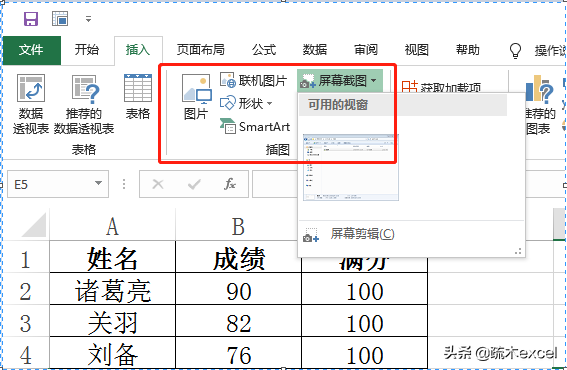
Task: Open the Customize Quick Access Toolbar arrow
Action: coord(88,19)
